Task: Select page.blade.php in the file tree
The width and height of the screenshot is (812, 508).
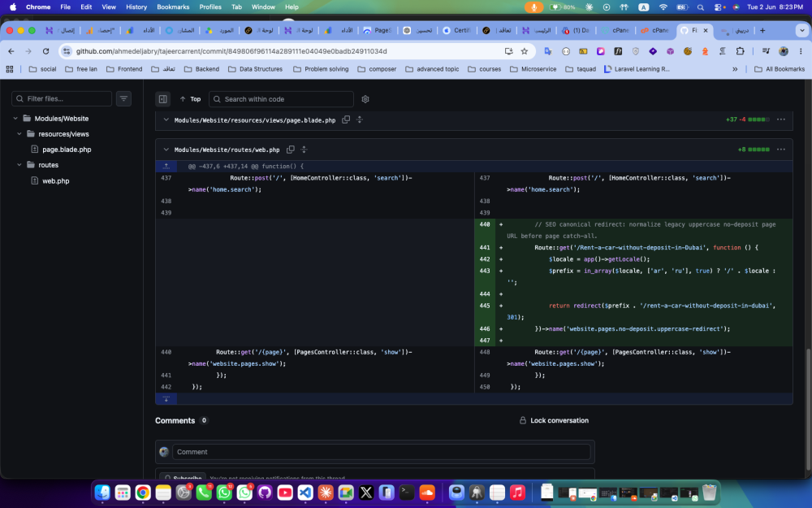Action: click(x=67, y=150)
